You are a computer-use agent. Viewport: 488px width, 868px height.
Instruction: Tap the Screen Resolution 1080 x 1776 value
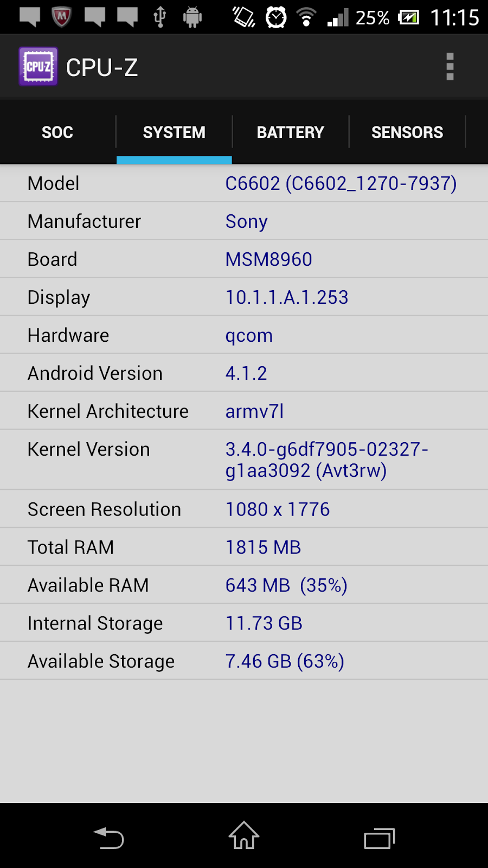coord(278,509)
